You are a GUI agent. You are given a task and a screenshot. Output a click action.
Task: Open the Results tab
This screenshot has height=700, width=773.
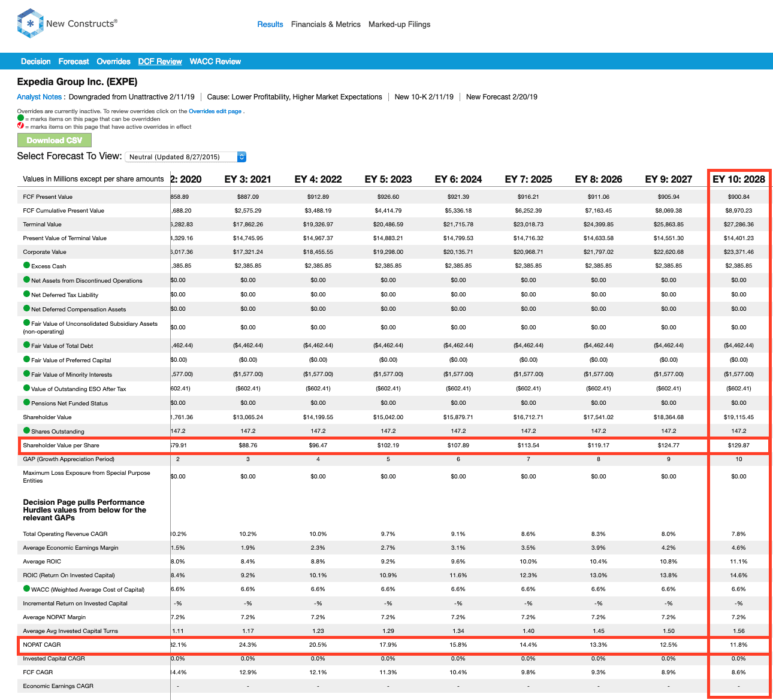click(270, 25)
